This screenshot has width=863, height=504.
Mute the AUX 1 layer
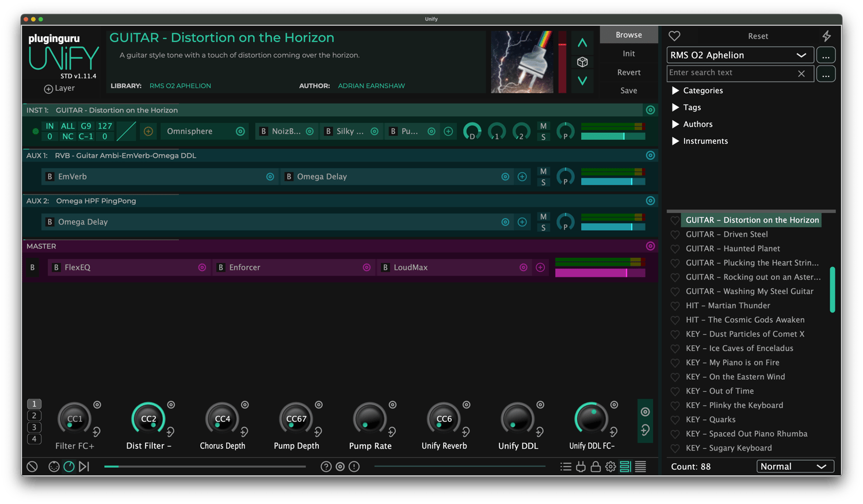(x=543, y=171)
